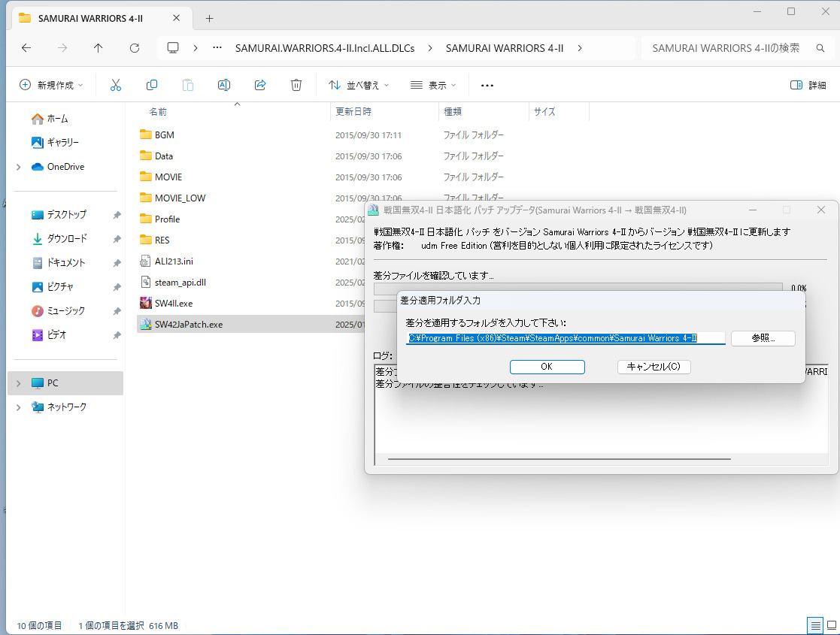Click horizontal scrollbar in the log box
This screenshot has height=635, width=840.
coord(559,459)
